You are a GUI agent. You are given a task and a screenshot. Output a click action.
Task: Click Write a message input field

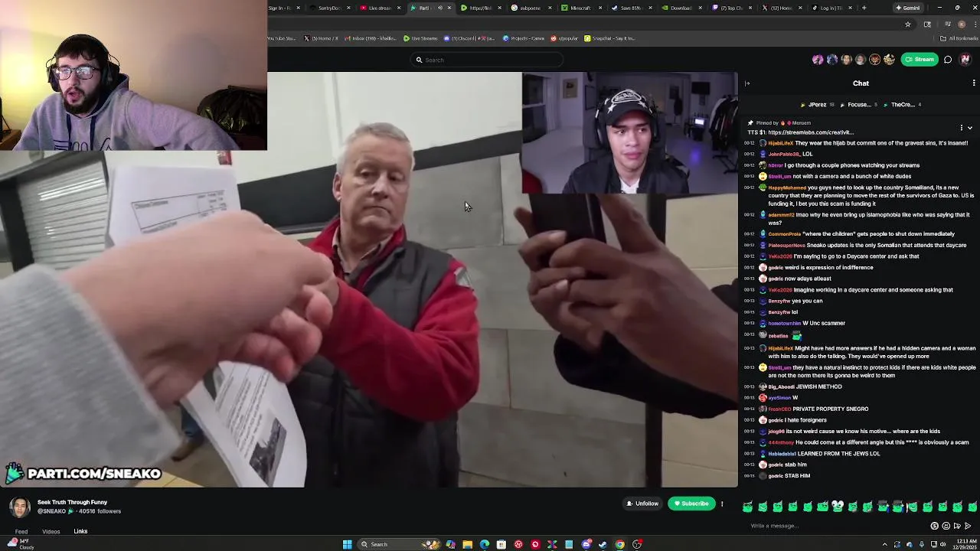(835, 526)
